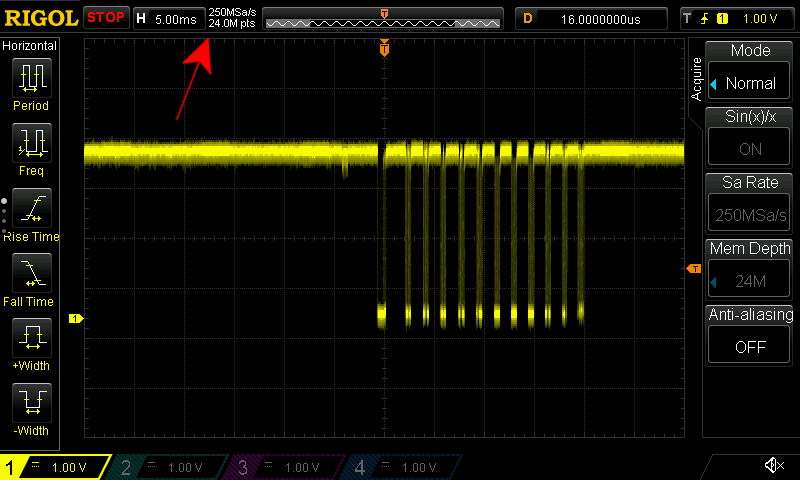Click the T trigger label in top bar
The image size is (800, 480).
[687, 19]
